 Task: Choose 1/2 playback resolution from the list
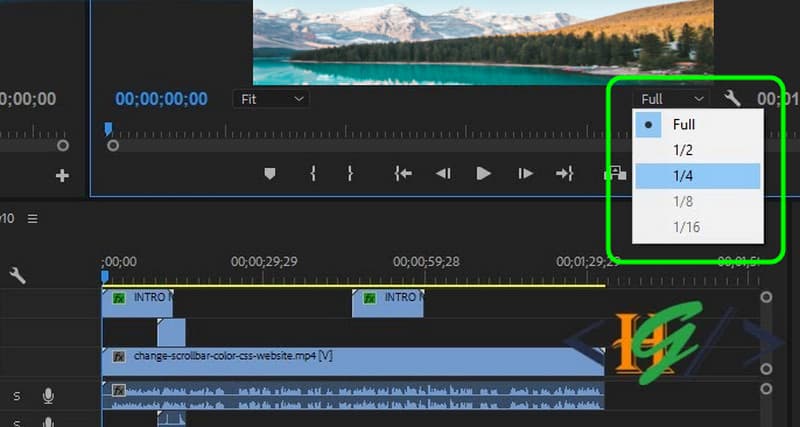[x=684, y=150]
